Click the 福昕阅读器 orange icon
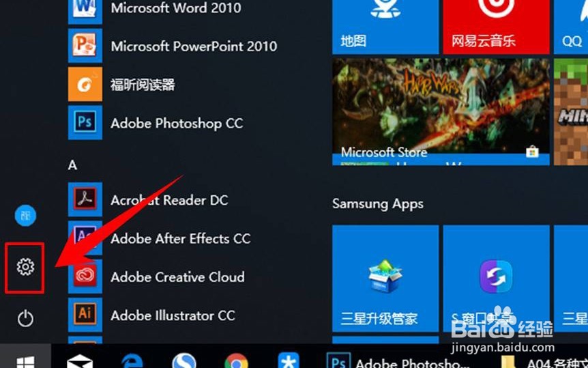This screenshot has width=588, height=368. coord(85,84)
